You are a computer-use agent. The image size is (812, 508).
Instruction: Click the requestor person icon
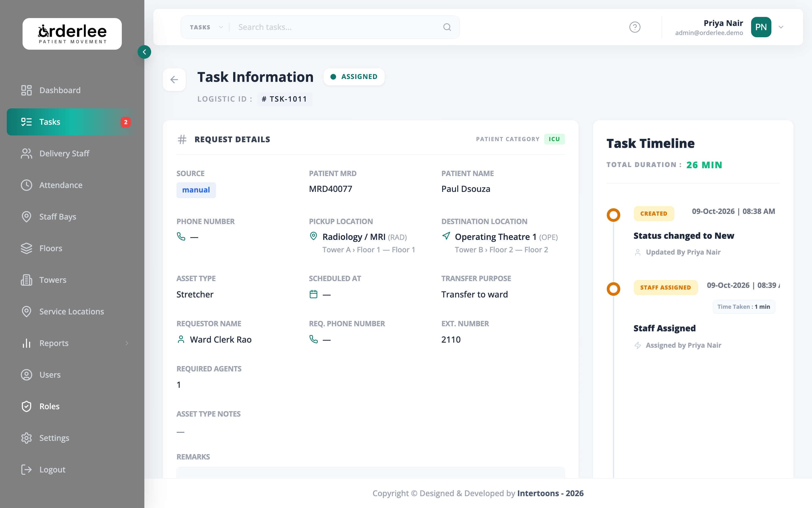point(181,339)
